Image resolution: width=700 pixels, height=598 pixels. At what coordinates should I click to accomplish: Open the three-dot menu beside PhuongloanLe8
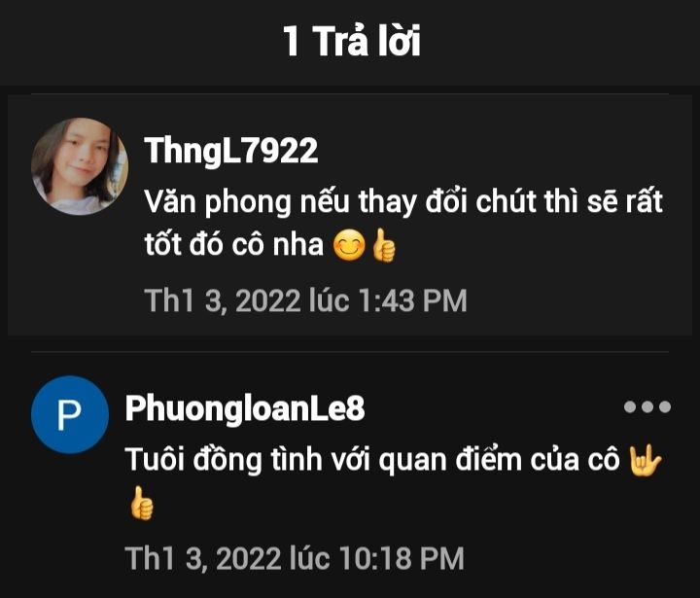[647, 406]
